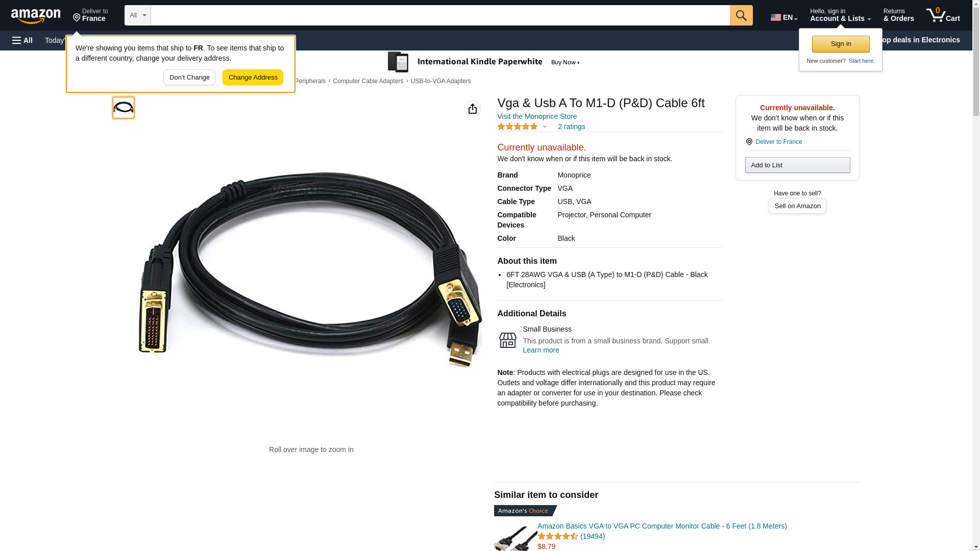980x551 pixels.
Task: Select the cable product thumbnail
Action: 124,108
